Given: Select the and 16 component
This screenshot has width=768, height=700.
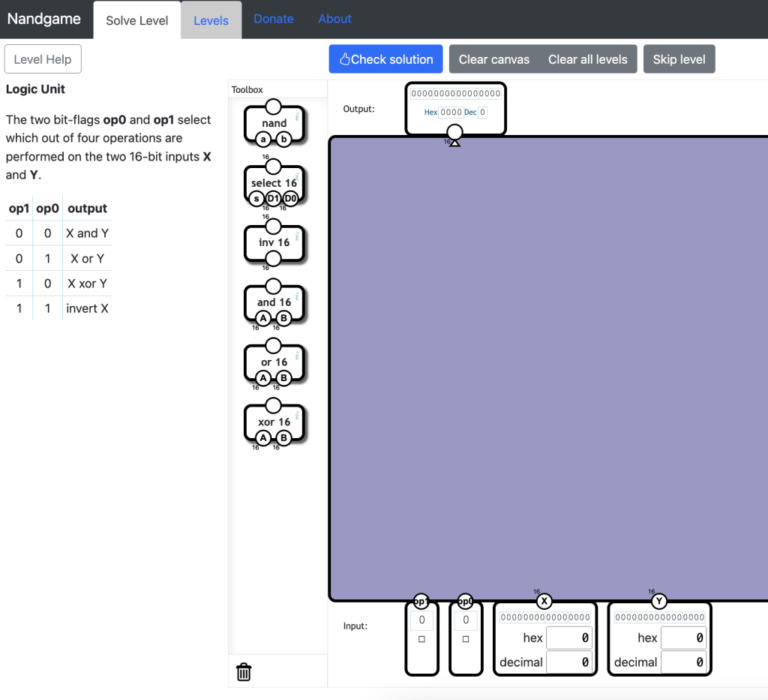Looking at the screenshot, I should (x=274, y=302).
